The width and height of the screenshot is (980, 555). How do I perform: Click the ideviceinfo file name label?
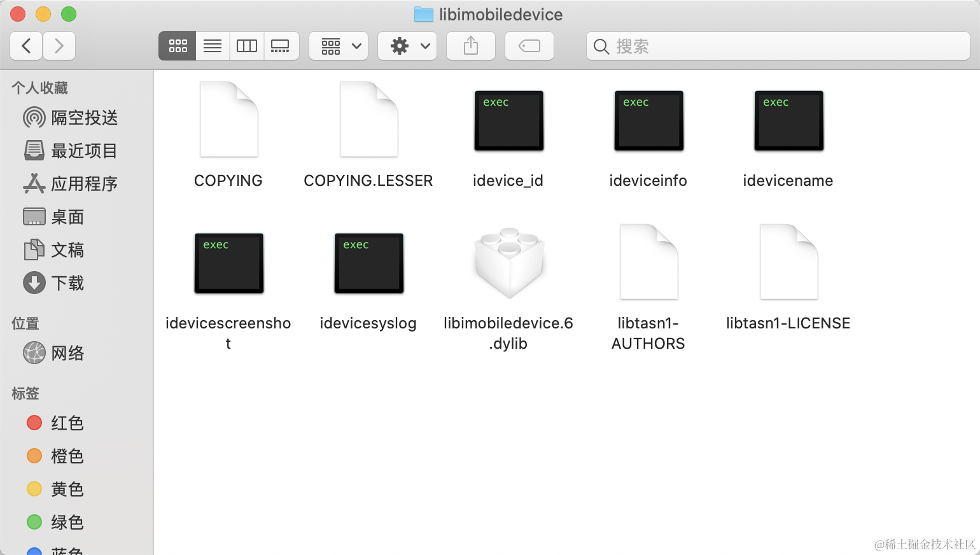point(648,181)
